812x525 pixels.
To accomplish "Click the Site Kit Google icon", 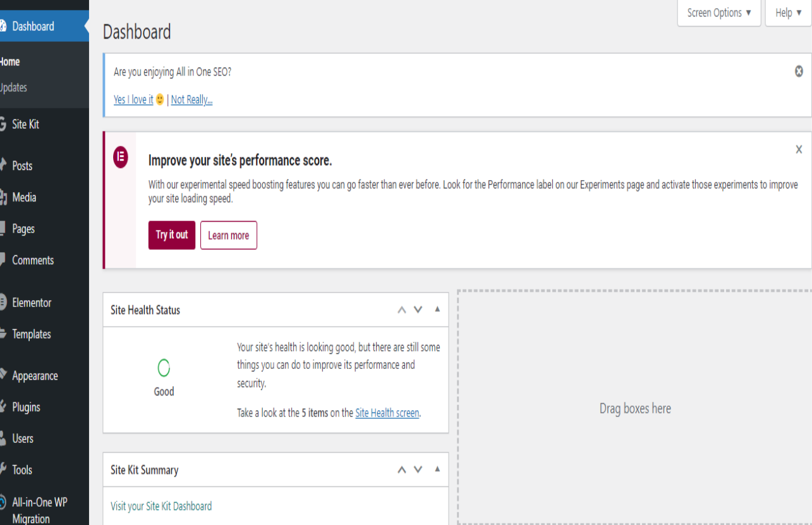I will coord(2,124).
